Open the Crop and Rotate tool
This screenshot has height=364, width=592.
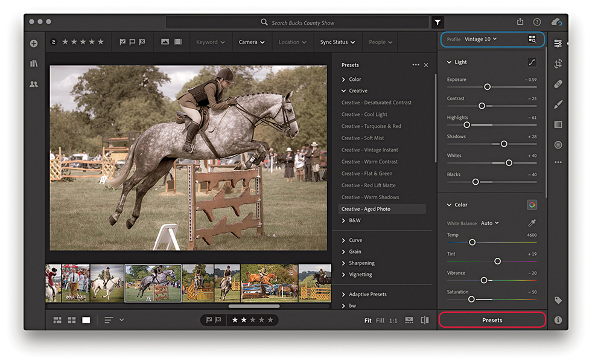(558, 63)
